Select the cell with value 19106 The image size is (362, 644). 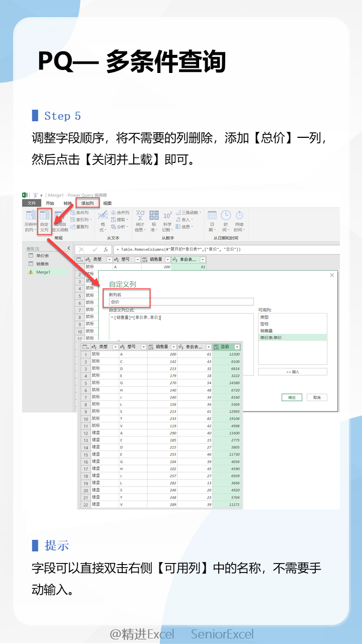[227, 419]
